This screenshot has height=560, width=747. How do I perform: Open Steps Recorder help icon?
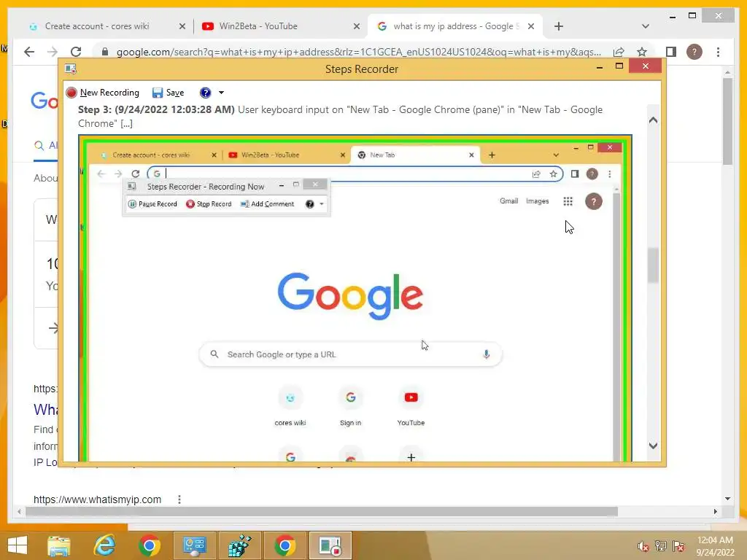(205, 93)
